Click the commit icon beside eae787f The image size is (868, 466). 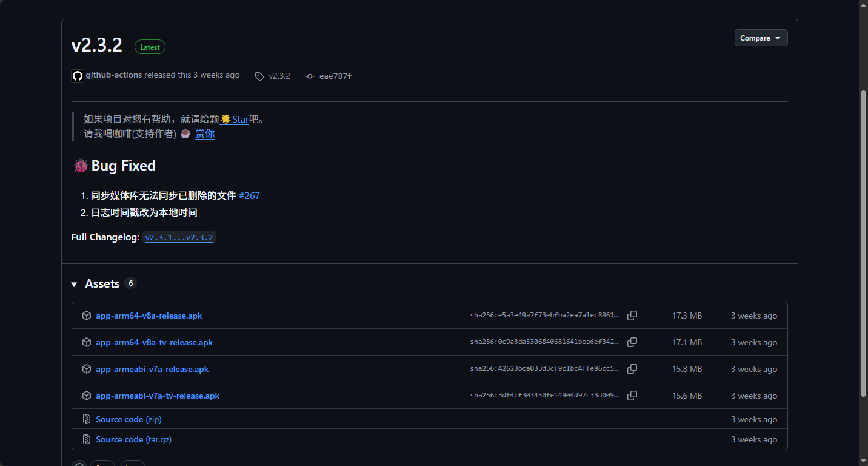[310, 76]
